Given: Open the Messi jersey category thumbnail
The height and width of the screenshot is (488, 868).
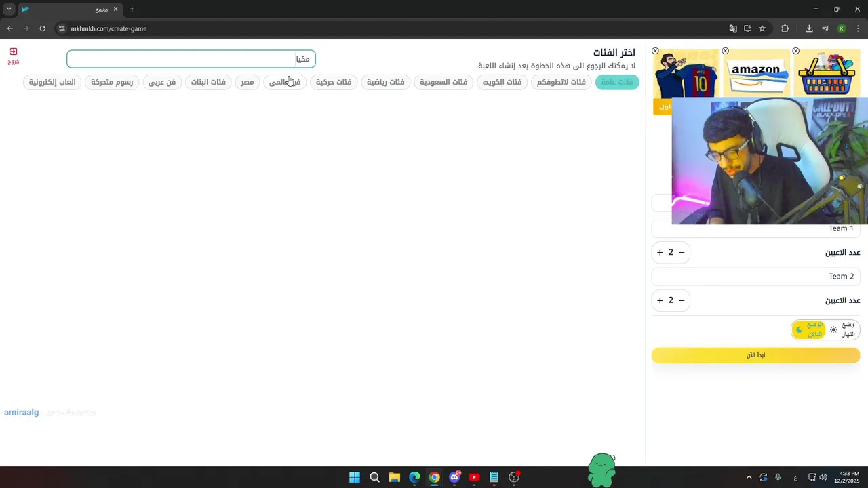Looking at the screenshot, I should click(686, 73).
